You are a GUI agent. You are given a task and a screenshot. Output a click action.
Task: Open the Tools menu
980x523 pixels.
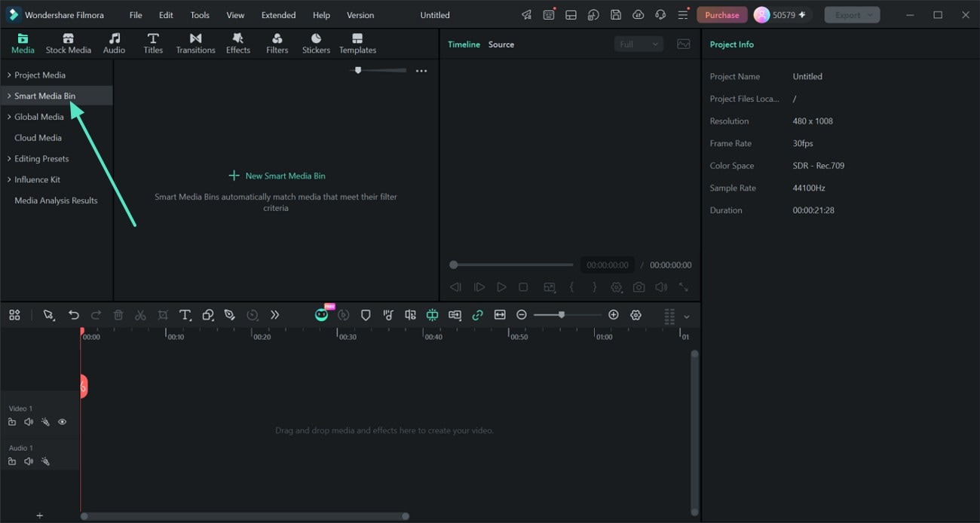(200, 15)
